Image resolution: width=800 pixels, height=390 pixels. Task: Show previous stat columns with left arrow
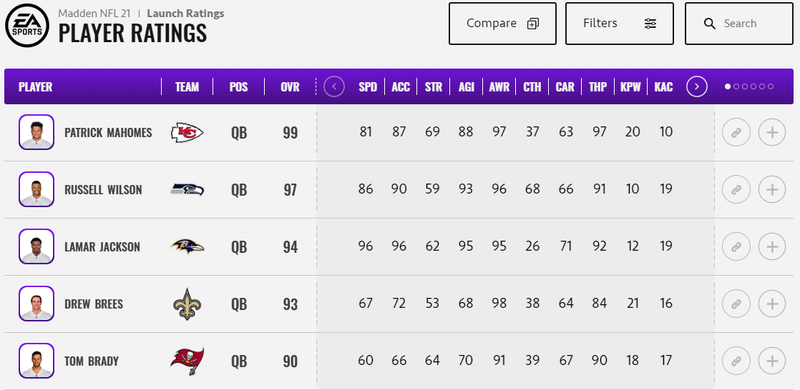click(334, 86)
